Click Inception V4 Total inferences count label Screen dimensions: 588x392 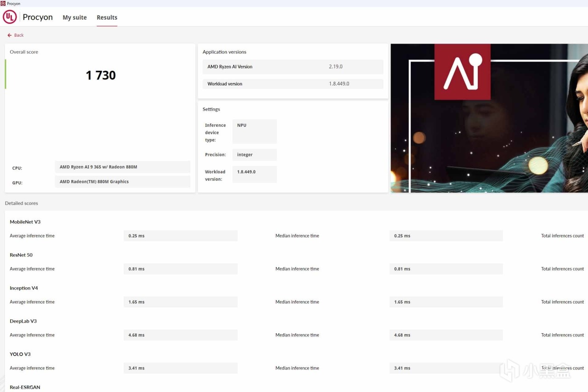coord(563,302)
